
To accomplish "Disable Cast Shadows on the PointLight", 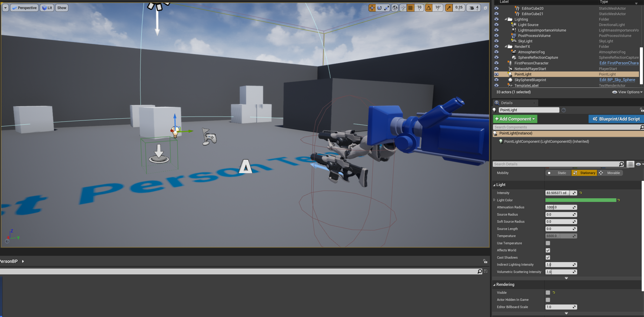I will (x=548, y=257).
